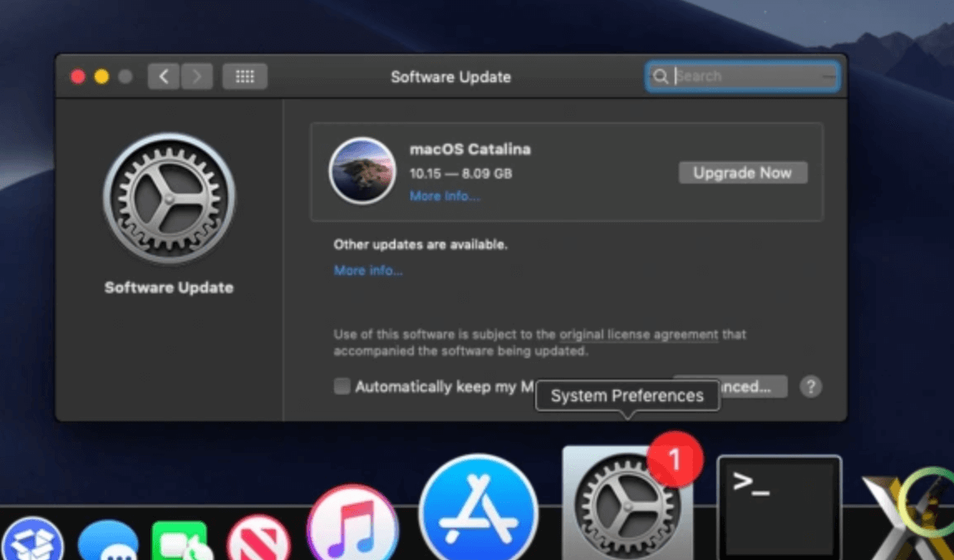Click the help question mark button

810,386
